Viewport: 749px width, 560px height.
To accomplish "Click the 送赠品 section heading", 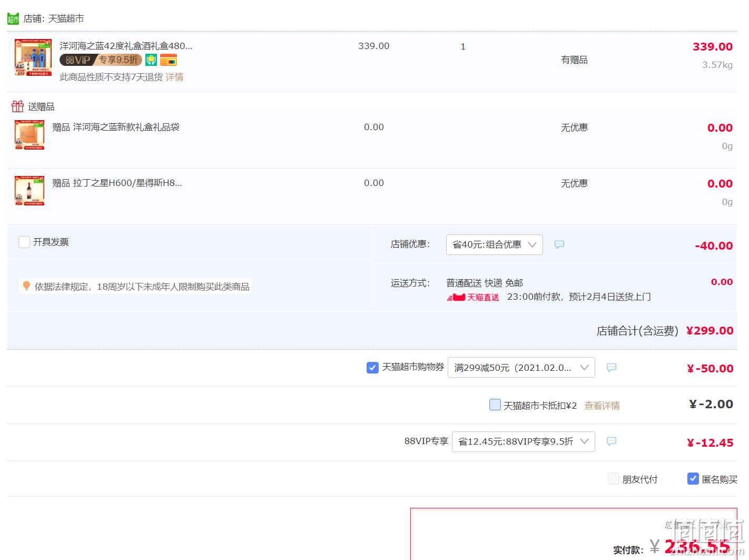I will pyautogui.click(x=41, y=107).
